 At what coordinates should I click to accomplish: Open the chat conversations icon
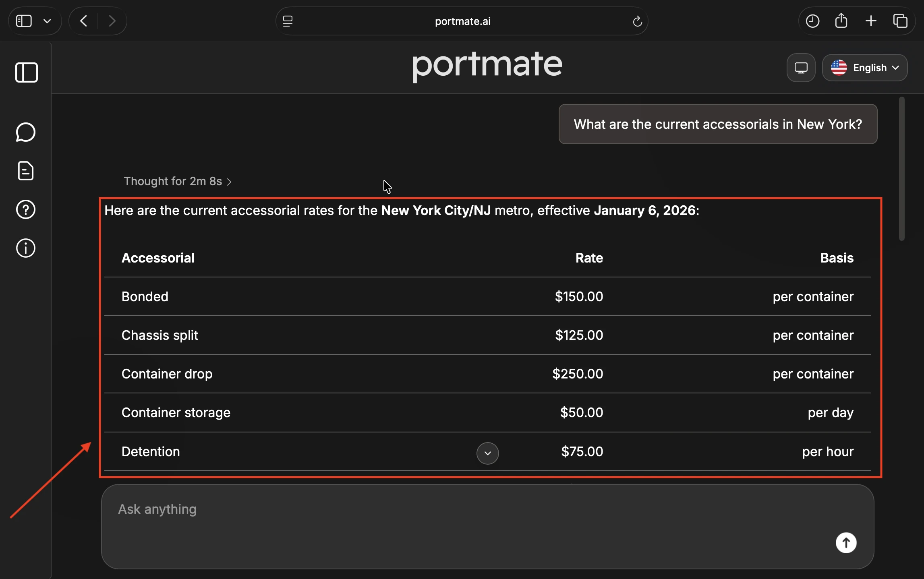coord(26,132)
